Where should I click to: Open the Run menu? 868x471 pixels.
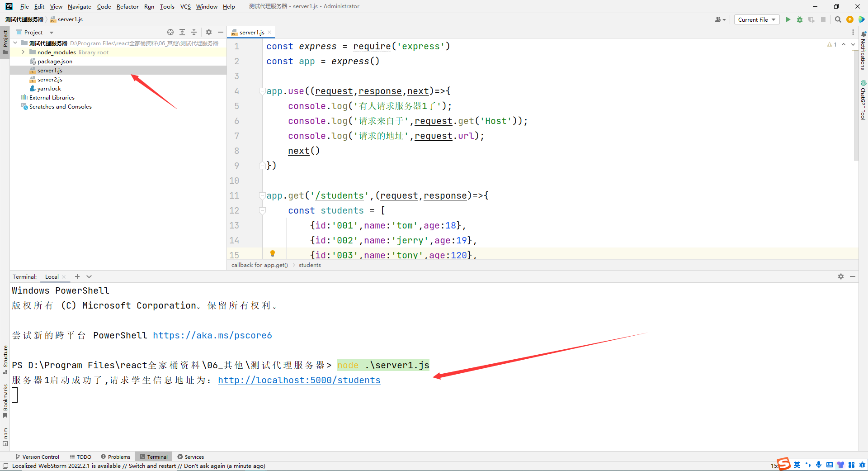[149, 6]
